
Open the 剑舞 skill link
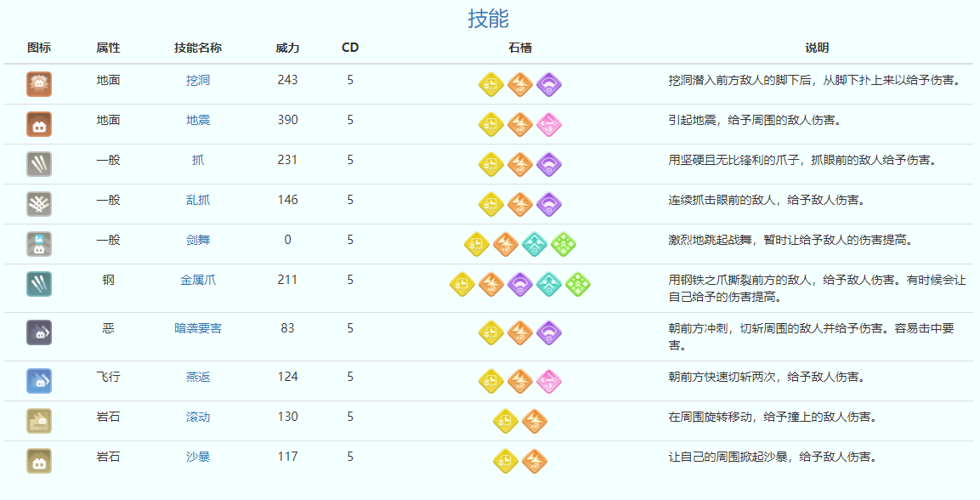point(198,240)
